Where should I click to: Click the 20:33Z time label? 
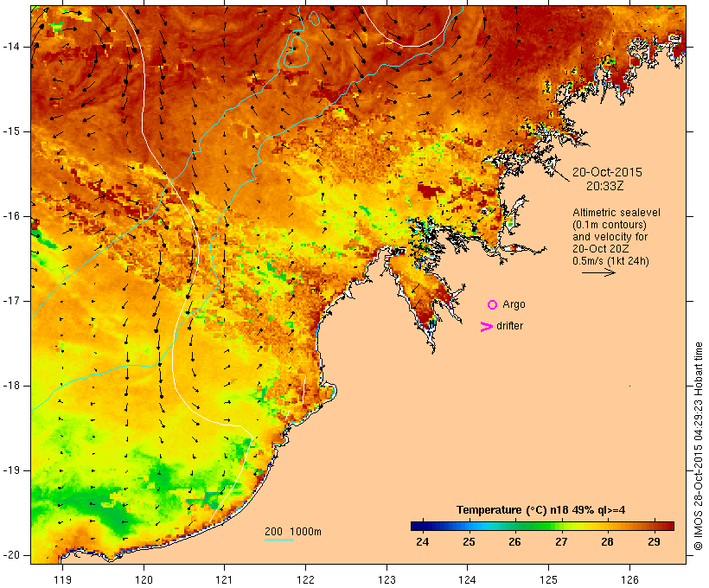pyautogui.click(x=605, y=186)
